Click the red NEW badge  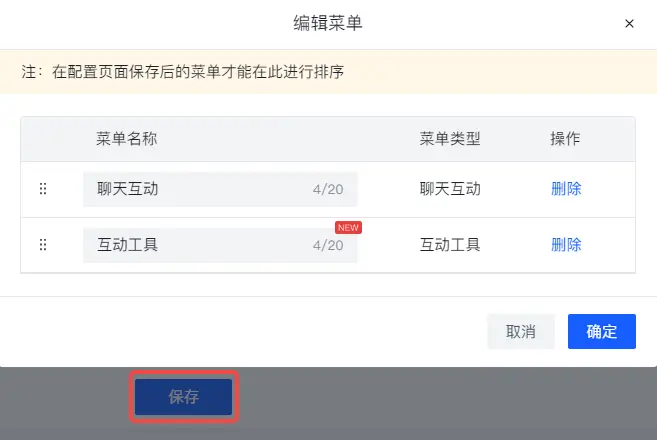348,228
